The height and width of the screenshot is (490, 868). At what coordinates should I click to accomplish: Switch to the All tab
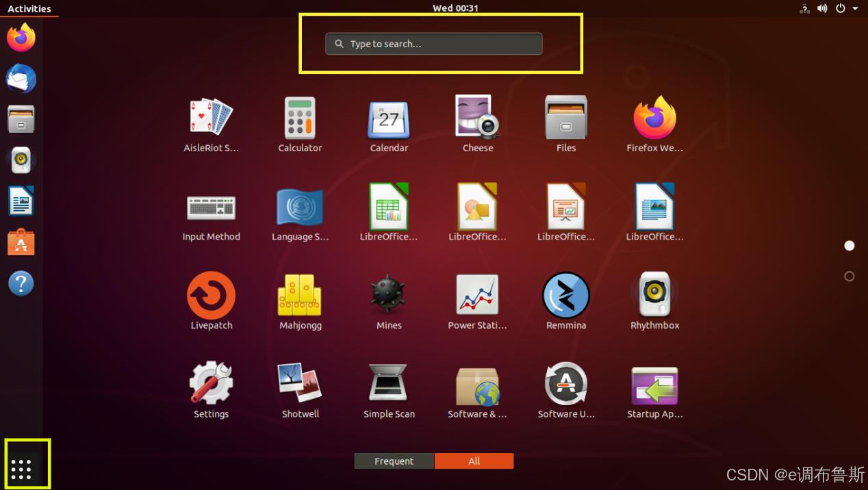tap(474, 461)
